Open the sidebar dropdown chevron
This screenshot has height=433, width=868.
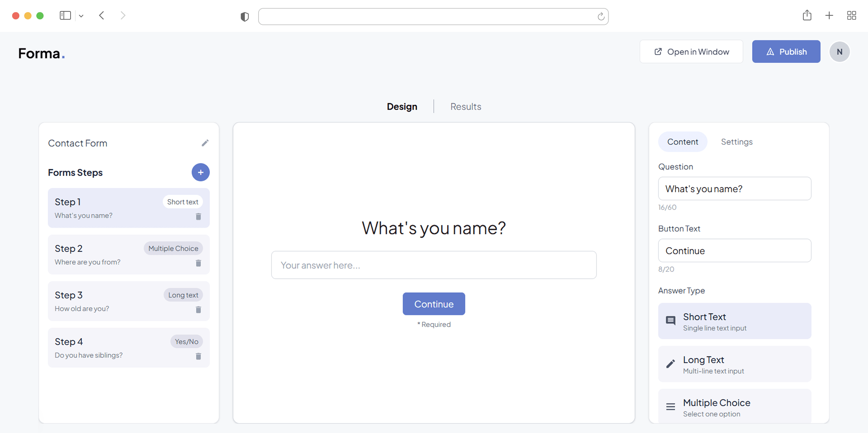tap(81, 16)
